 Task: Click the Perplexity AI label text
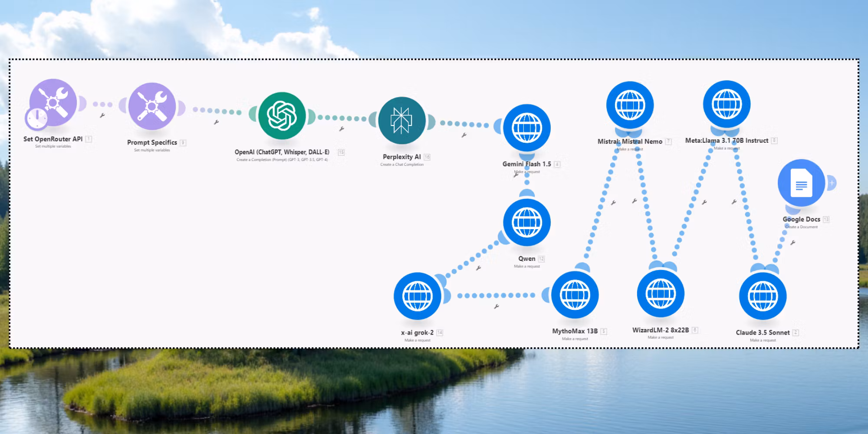pyautogui.click(x=401, y=157)
